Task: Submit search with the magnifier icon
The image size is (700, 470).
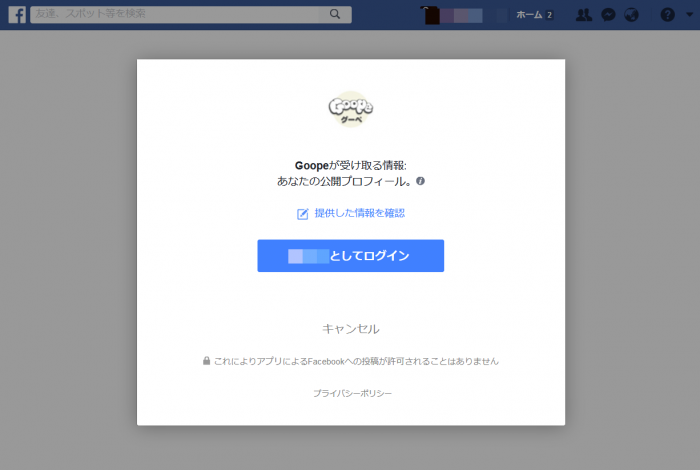Action: [x=335, y=14]
